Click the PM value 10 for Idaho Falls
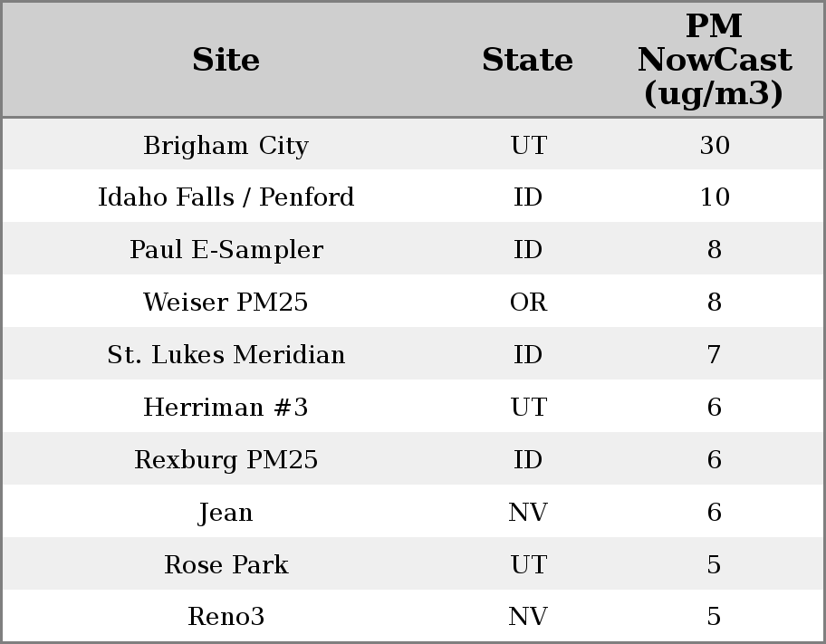The image size is (826, 644). (714, 197)
